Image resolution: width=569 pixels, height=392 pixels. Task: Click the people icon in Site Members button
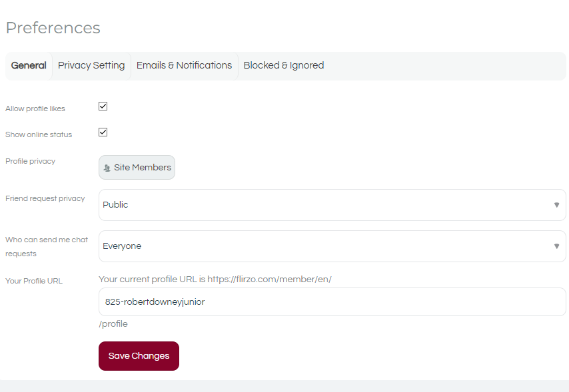[107, 168]
